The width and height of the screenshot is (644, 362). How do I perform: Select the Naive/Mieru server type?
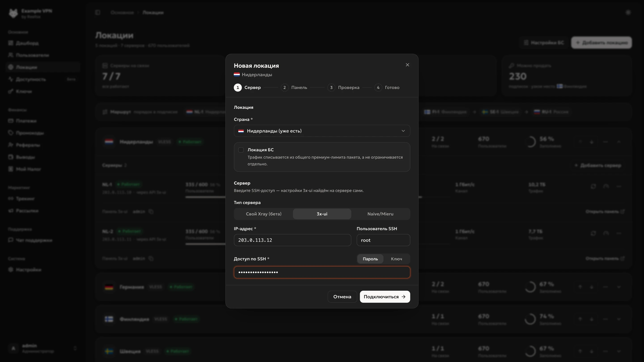(380, 214)
